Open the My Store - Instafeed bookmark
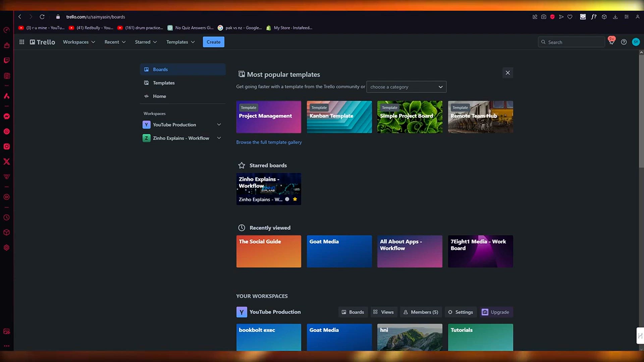The width and height of the screenshot is (644, 362). pos(289,28)
